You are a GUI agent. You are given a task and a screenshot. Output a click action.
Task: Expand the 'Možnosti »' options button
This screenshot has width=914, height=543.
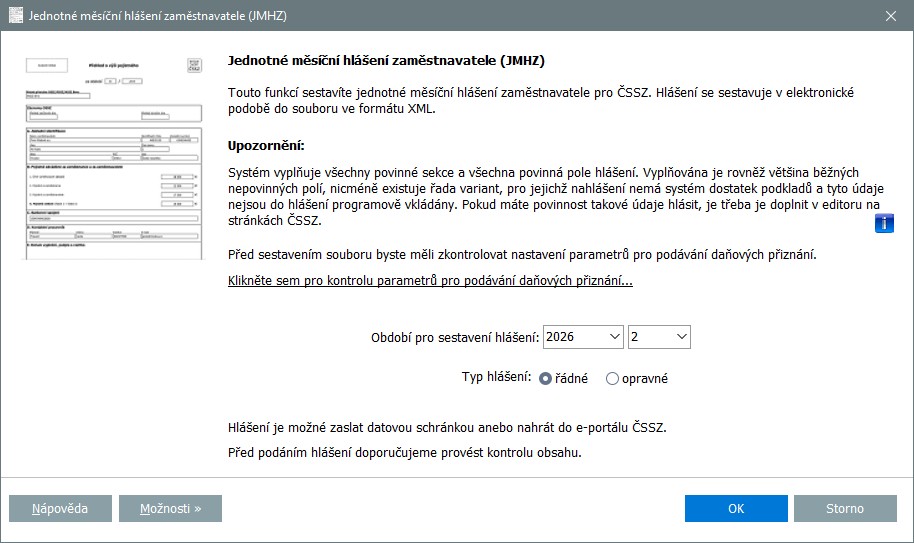170,508
